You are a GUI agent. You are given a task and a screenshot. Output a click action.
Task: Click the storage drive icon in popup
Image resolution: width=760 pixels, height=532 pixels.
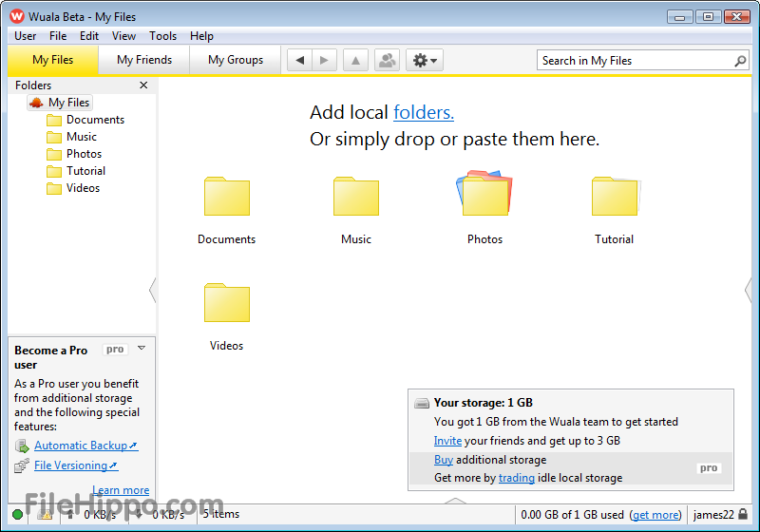click(x=422, y=403)
